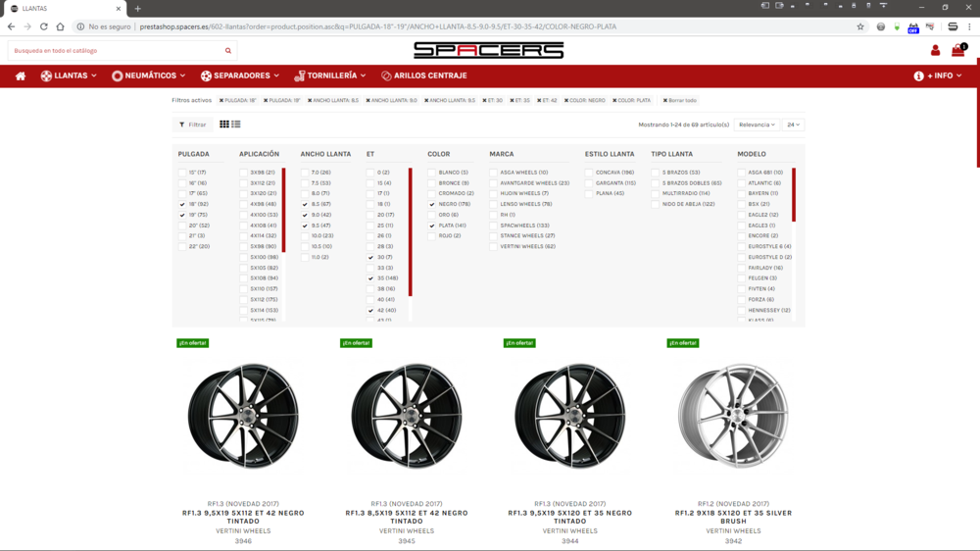Remove the COLOR: NEGRO active filter
The height and width of the screenshot is (551, 980).
click(x=566, y=100)
